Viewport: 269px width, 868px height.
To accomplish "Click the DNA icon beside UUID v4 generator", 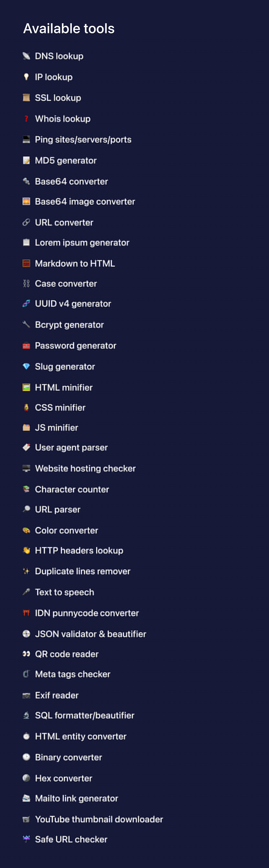I will pos(26,304).
